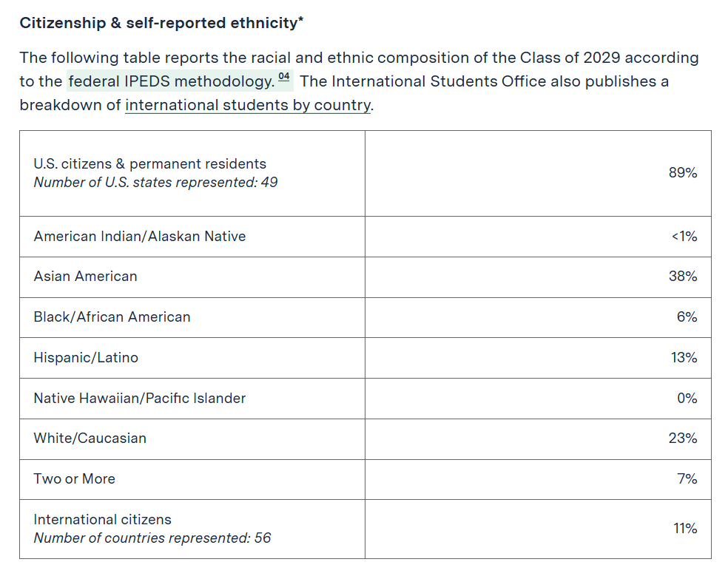Screen dimensions: 728x579
Task: Click the international students by country link
Action: coord(247,105)
